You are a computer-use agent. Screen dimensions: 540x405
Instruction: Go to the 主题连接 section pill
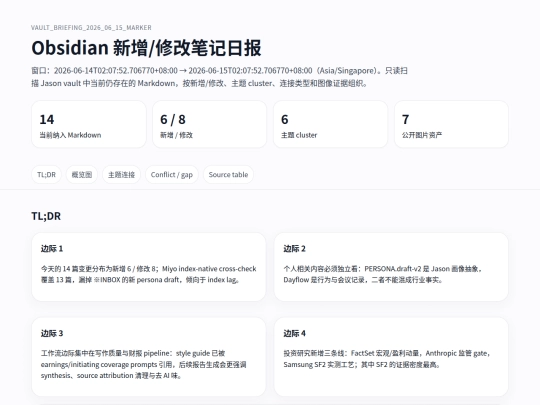[121, 175]
